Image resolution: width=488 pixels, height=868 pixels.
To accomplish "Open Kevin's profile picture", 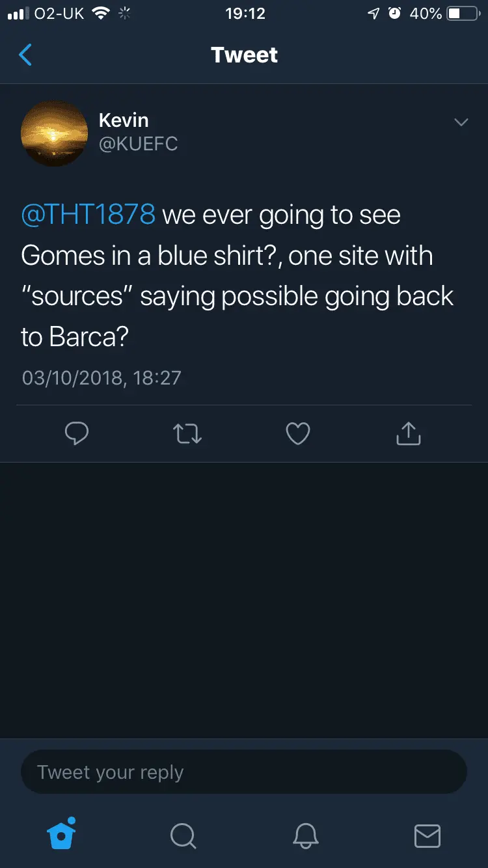I will (x=55, y=133).
